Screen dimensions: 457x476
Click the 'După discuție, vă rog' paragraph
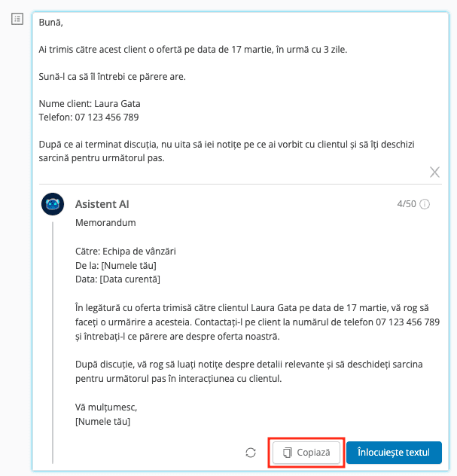tap(249, 371)
